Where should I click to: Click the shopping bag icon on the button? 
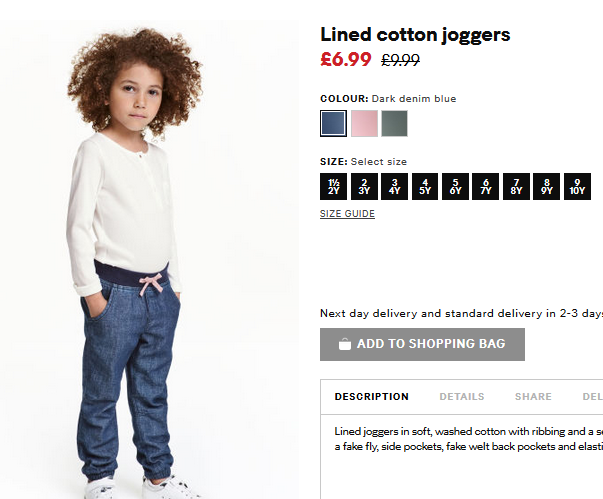tap(345, 344)
